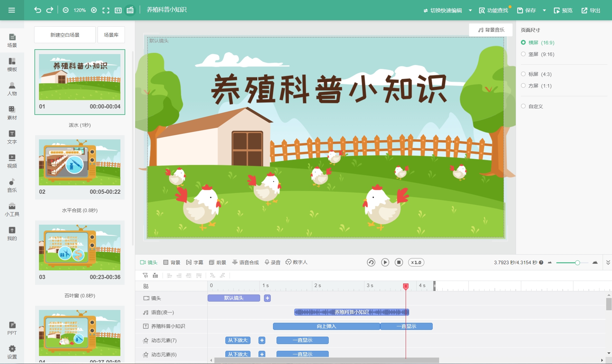Image resolution: width=612 pixels, height=364 pixels.
Task: Undo the last action
Action: pyautogui.click(x=38, y=10)
